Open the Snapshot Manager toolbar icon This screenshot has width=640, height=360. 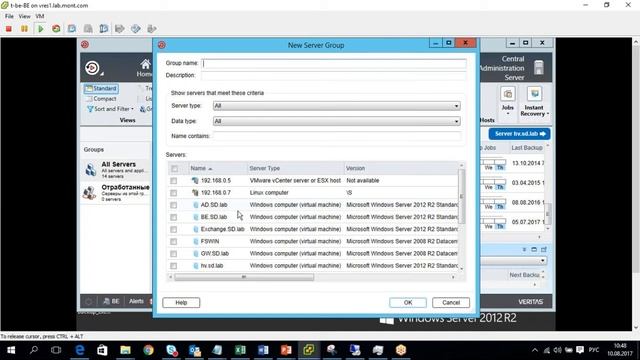pos(104,29)
